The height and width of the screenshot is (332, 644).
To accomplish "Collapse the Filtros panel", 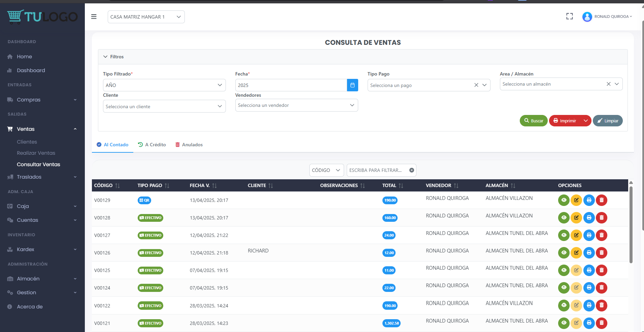I will tap(105, 57).
